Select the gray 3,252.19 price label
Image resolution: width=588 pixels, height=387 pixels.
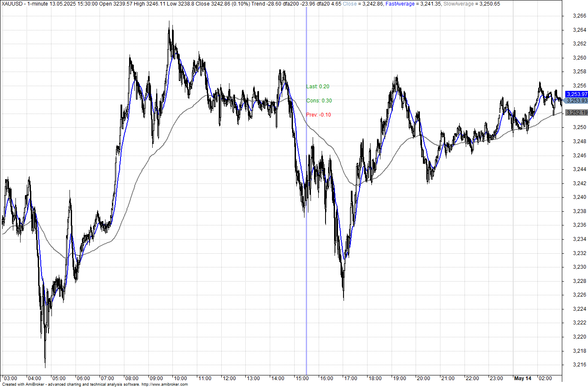coord(576,113)
